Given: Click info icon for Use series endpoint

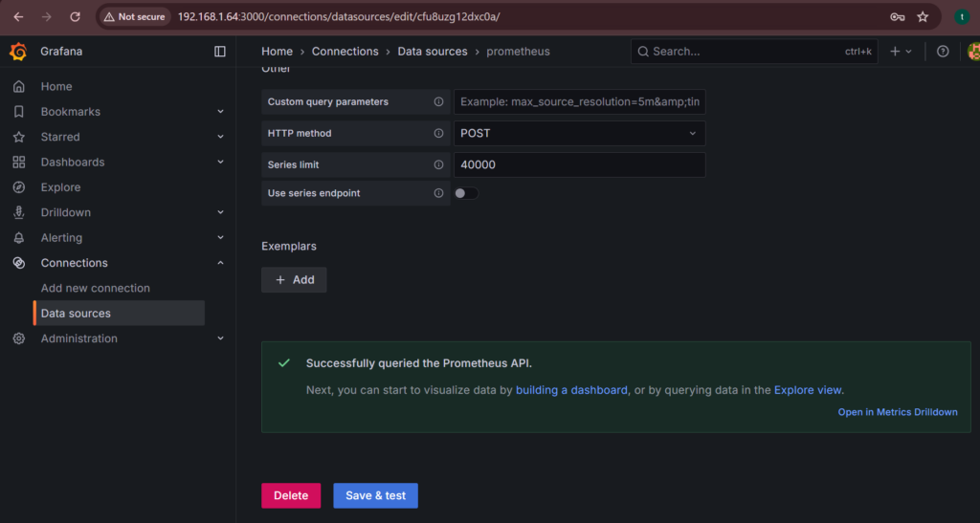Looking at the screenshot, I should (438, 193).
